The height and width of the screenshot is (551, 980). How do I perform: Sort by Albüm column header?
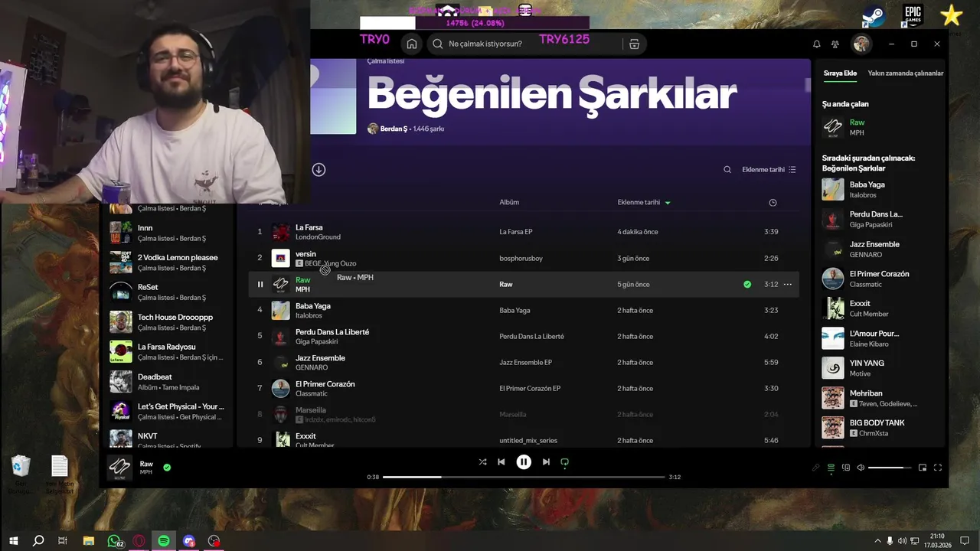509,203
